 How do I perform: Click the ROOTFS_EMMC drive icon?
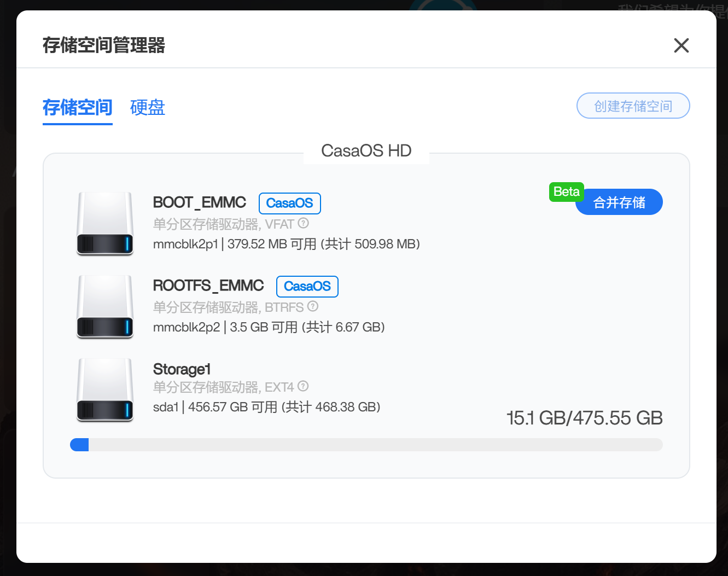coord(105,307)
